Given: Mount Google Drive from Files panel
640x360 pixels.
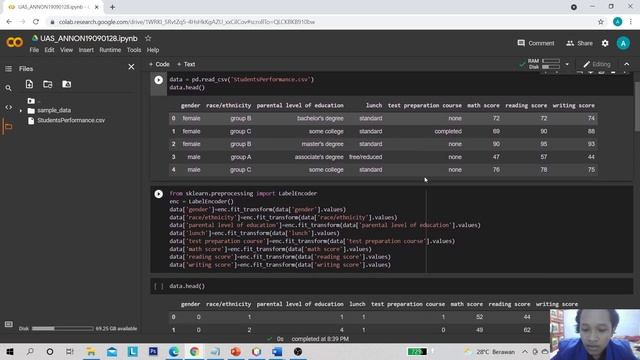Looking at the screenshot, I should pos(67,84).
